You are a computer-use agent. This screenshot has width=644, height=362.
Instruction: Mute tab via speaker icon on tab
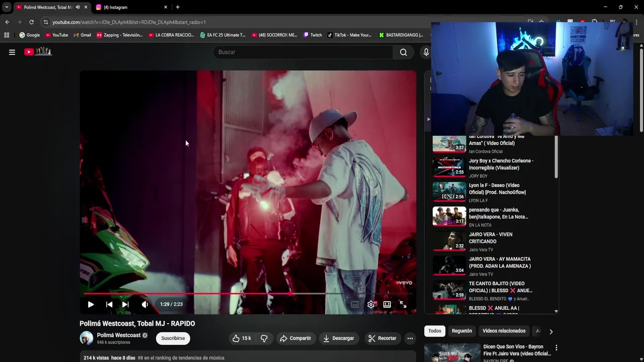[77, 7]
